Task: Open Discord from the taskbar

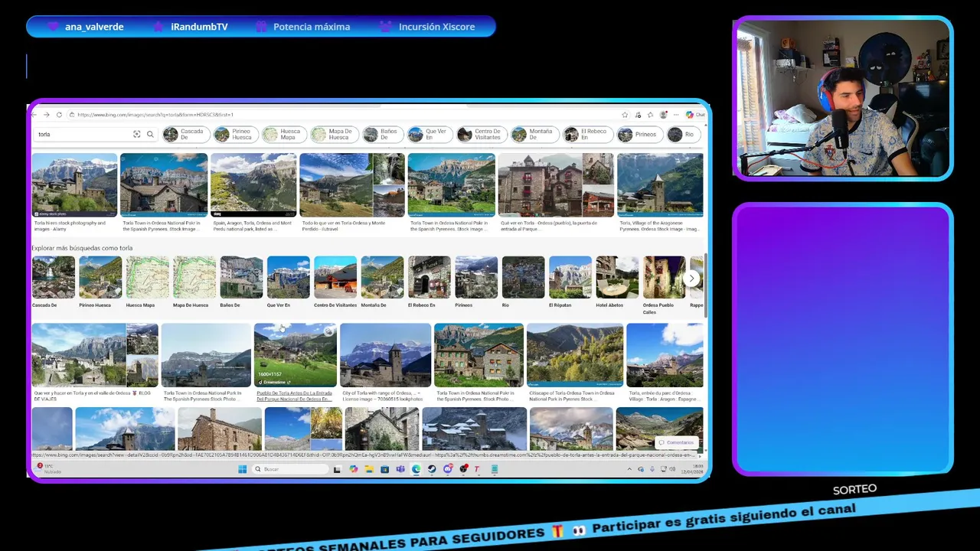Action: click(x=448, y=469)
